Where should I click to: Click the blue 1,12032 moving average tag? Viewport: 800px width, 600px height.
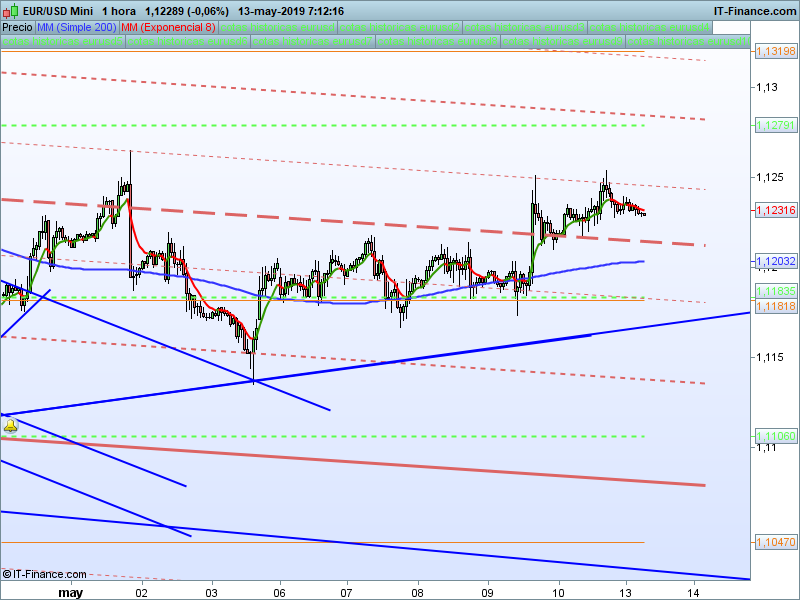[776, 261]
